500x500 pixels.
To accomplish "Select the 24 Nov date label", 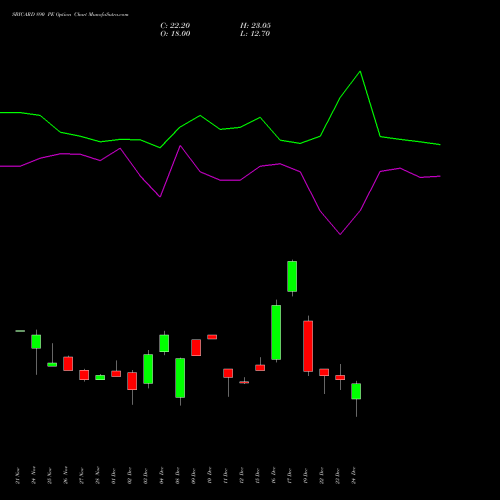I will click(x=34, y=476).
